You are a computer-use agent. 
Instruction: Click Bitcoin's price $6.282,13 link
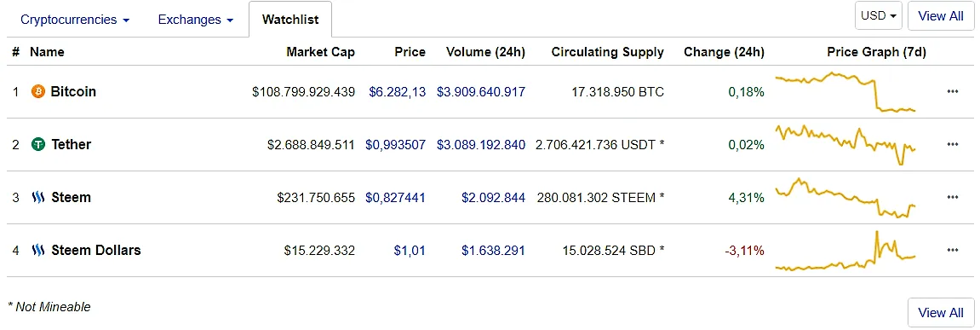pyautogui.click(x=397, y=92)
